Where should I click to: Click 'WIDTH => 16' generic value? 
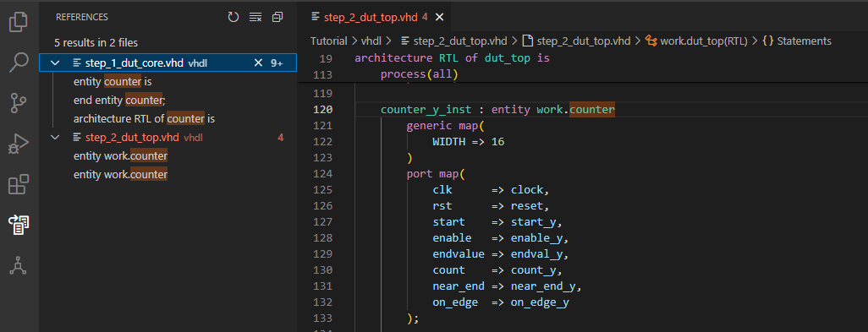coord(469,142)
